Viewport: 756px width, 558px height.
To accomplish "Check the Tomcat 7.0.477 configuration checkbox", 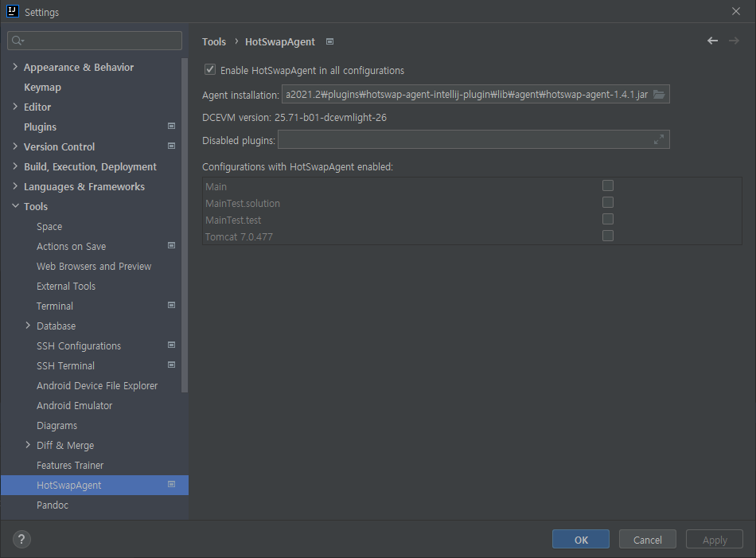I will point(608,236).
